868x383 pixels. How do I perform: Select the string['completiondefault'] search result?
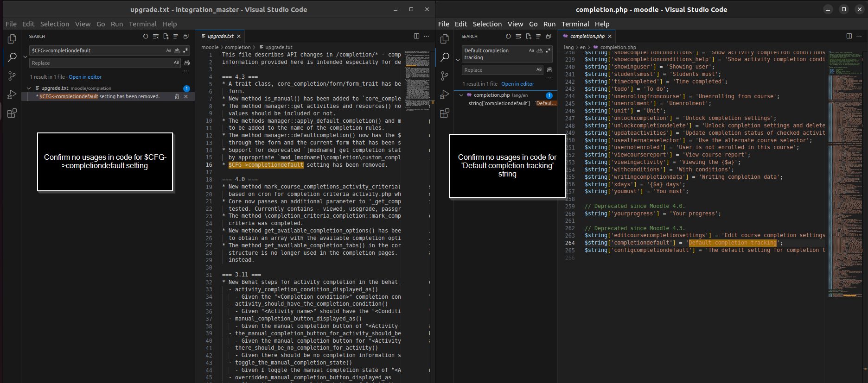(512, 103)
